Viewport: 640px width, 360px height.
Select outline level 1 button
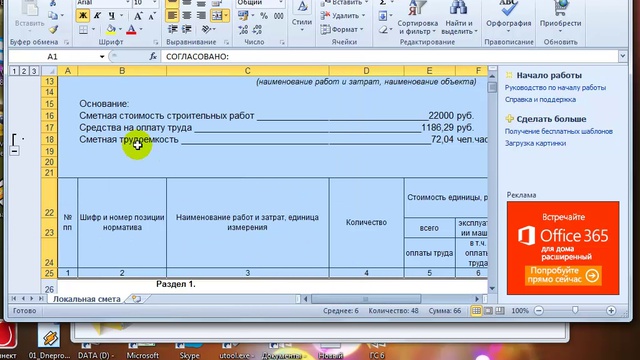(x=14, y=71)
